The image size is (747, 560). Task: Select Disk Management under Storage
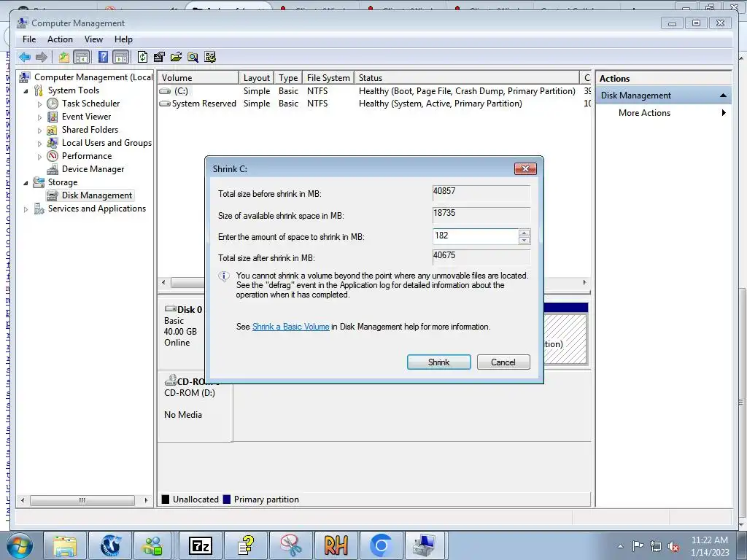97,195
